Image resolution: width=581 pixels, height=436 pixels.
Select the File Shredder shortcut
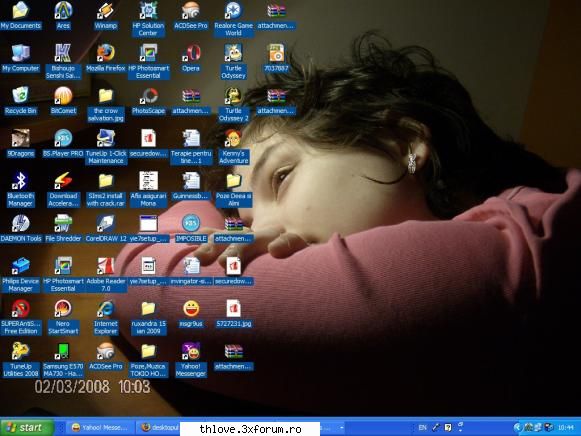63,229
